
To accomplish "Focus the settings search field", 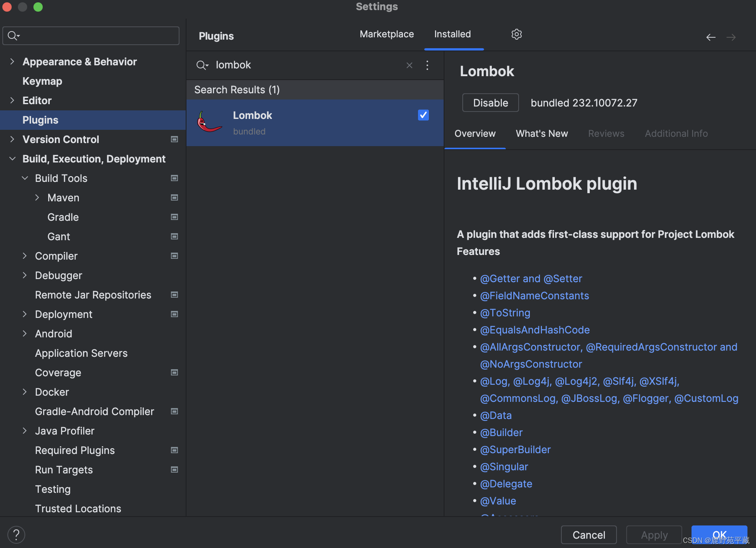I will [91, 36].
